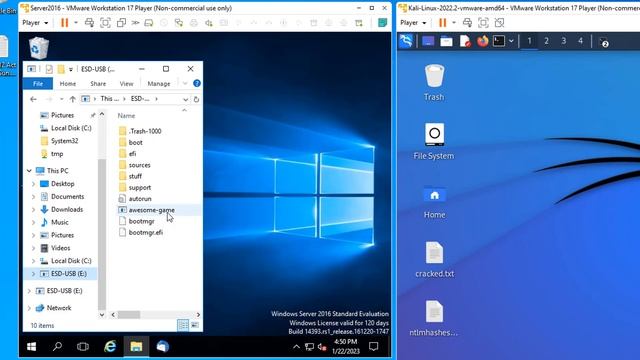Open the File tab in File Explorer
Image resolution: width=640 pixels, height=360 pixels.
(38, 83)
